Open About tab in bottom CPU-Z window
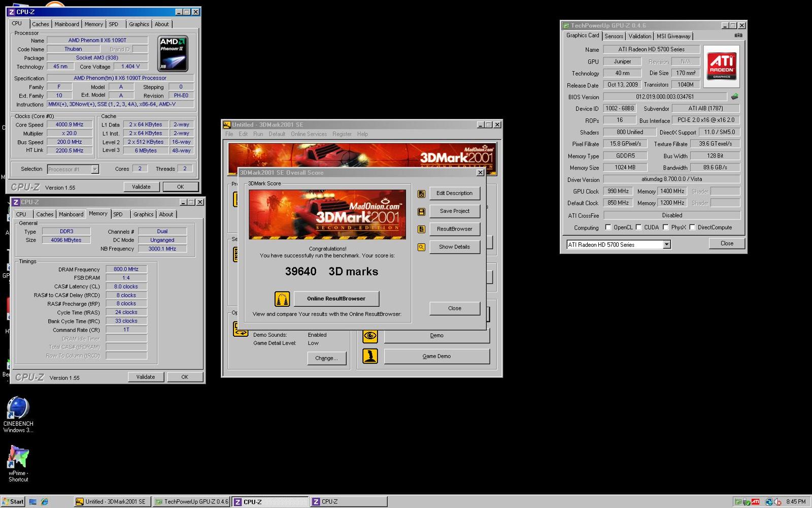Image resolution: width=812 pixels, height=508 pixels. coord(166,214)
